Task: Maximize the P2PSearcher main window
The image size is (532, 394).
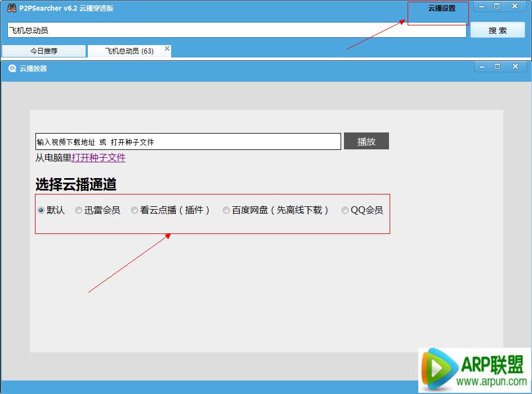Action: click(498, 6)
